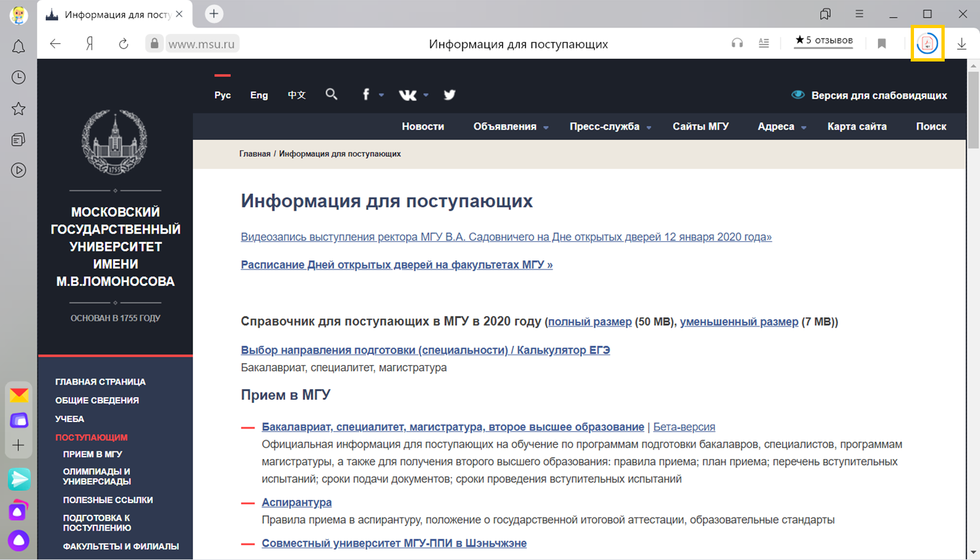Download the уменьшенный размер handbook
This screenshot has height=560, width=980.
click(x=739, y=322)
